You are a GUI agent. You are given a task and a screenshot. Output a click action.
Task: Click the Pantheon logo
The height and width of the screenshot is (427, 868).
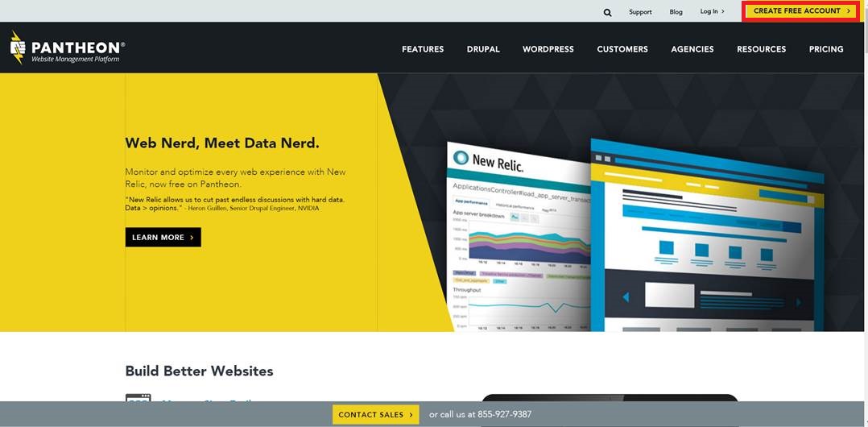(x=67, y=48)
